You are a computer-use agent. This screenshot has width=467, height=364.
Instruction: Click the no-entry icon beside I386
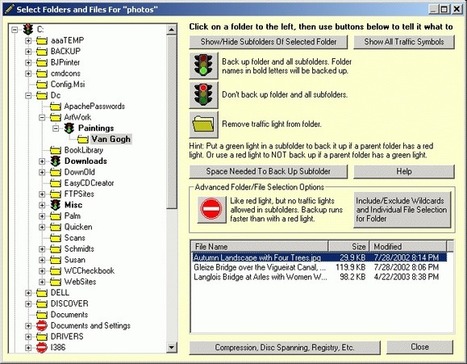tap(42, 347)
